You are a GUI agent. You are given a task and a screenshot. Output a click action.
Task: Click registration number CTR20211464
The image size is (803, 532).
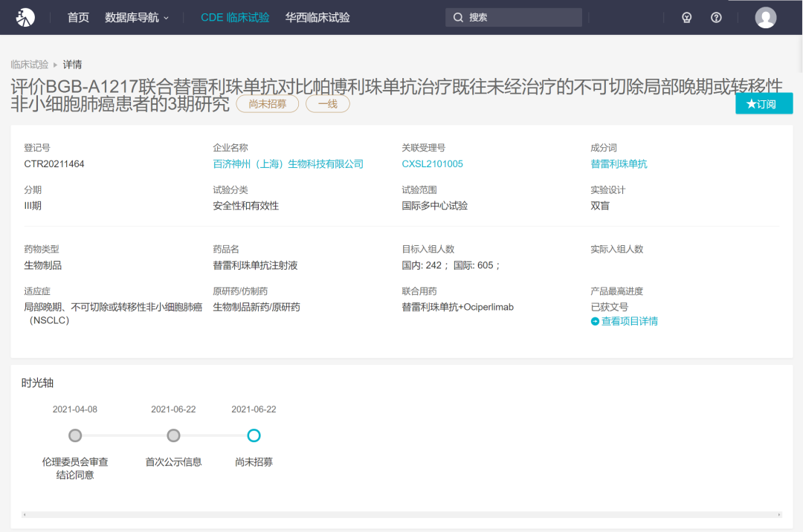click(x=54, y=164)
